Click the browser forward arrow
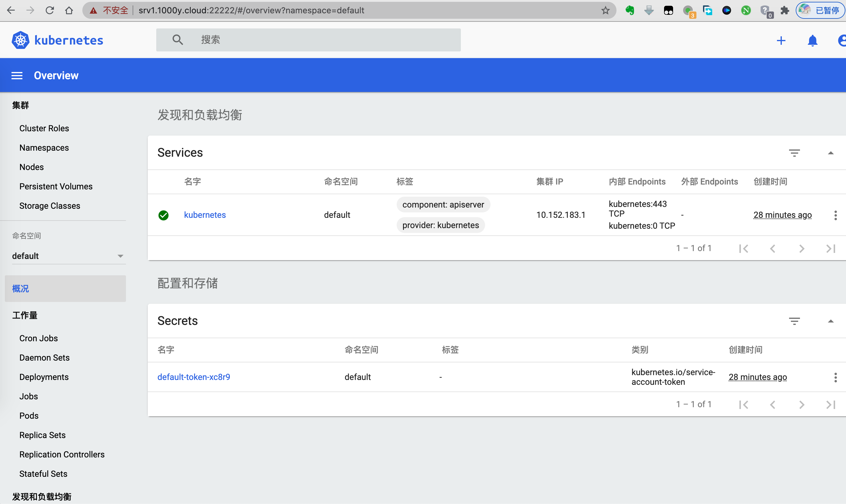Image resolution: width=846 pixels, height=504 pixels. 30,10
